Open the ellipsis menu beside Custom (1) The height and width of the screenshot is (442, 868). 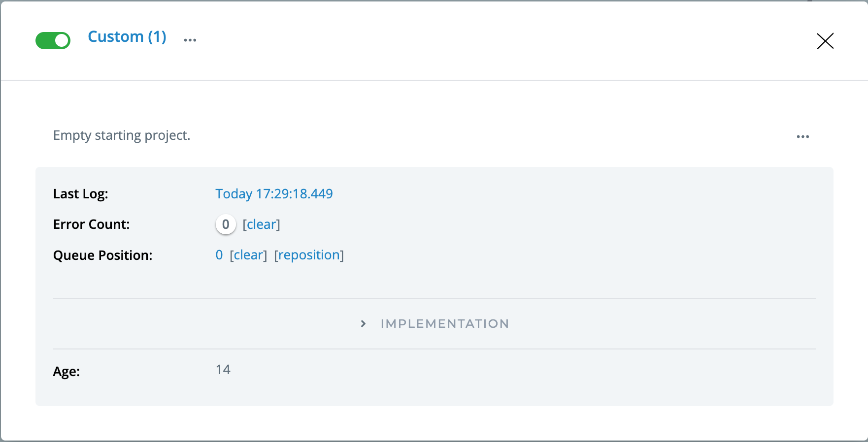(190, 40)
